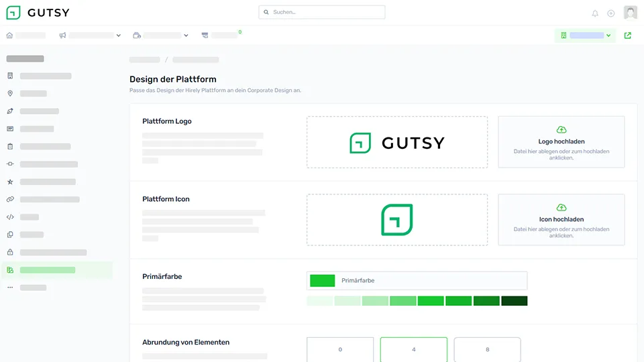Open the GUTSY logo in the header
Viewport: 644px width, 362px height.
[38, 13]
